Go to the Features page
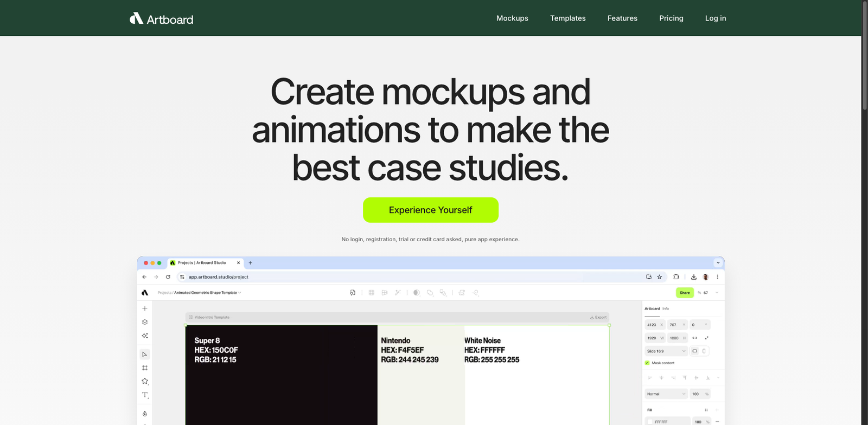The height and width of the screenshot is (425, 868). 622,18
